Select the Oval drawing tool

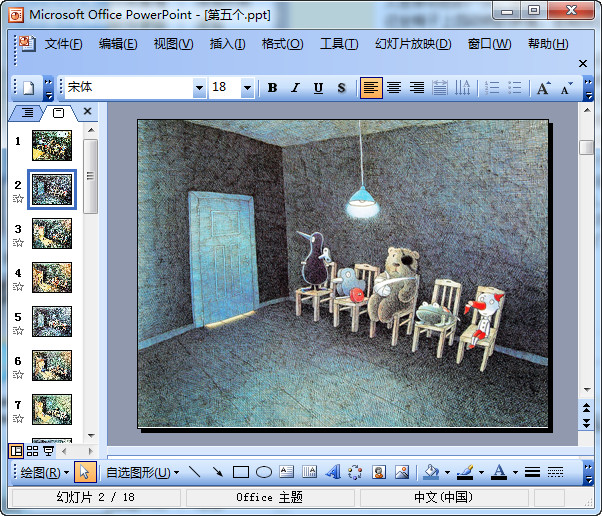[x=264, y=472]
